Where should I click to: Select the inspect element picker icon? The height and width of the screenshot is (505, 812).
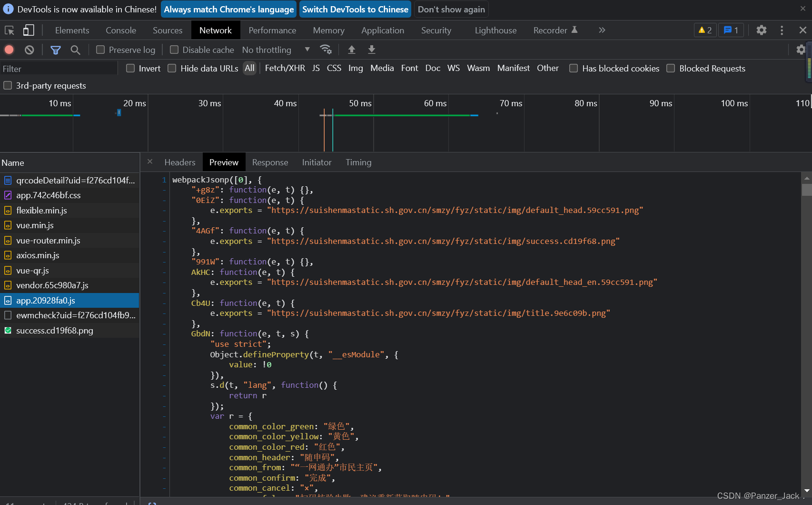pos(10,30)
